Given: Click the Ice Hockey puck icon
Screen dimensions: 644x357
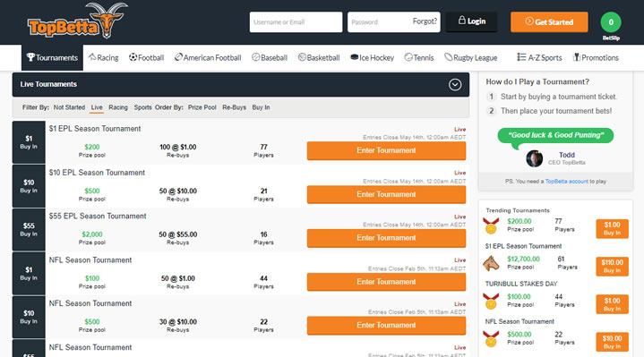Looking at the screenshot, I should point(354,57).
